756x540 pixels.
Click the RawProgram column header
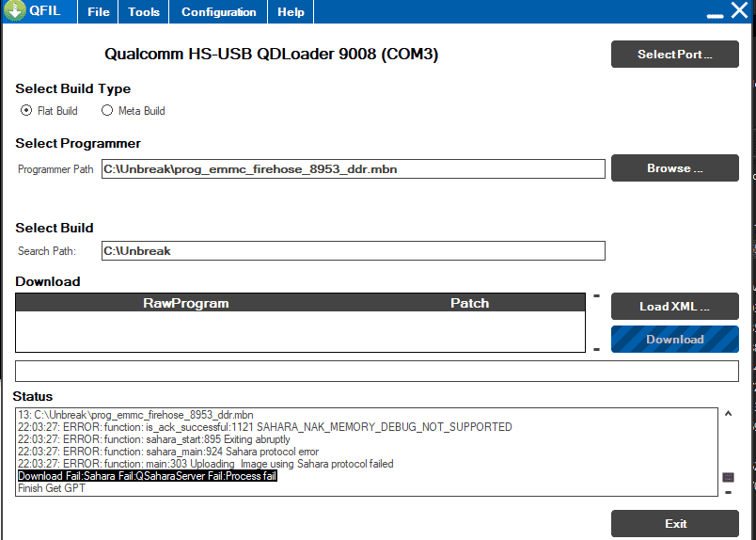(x=186, y=303)
